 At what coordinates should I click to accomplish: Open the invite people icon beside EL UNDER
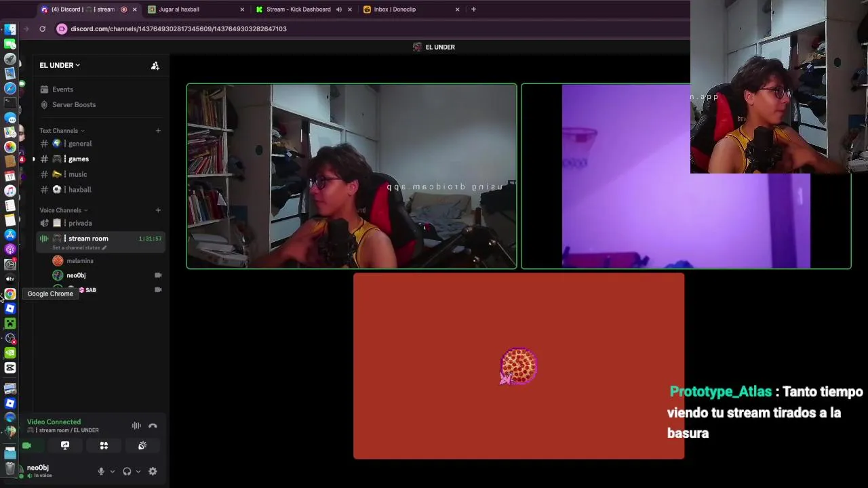[155, 65]
